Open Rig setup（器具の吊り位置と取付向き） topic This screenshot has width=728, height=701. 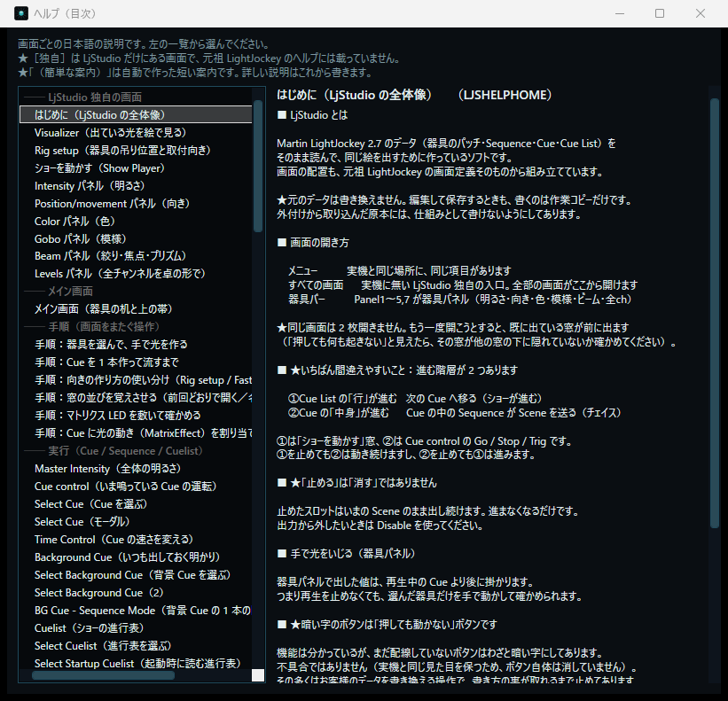(136, 151)
